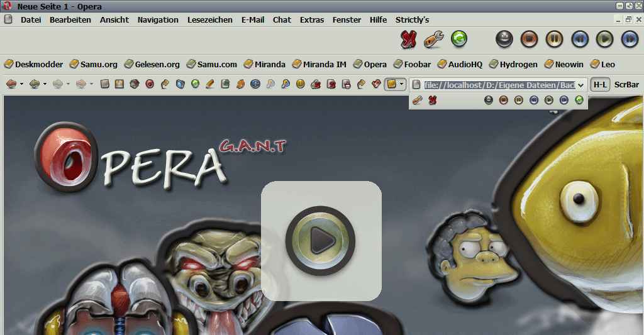Click the small orange stop button below address bar
644x335 pixels.
[504, 100]
